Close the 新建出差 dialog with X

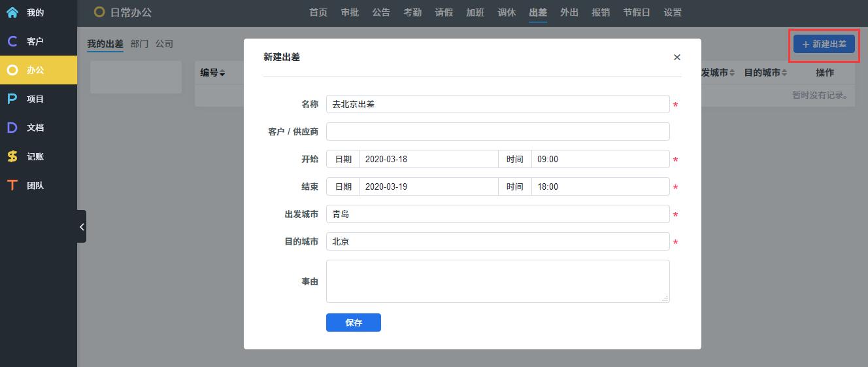[676, 58]
